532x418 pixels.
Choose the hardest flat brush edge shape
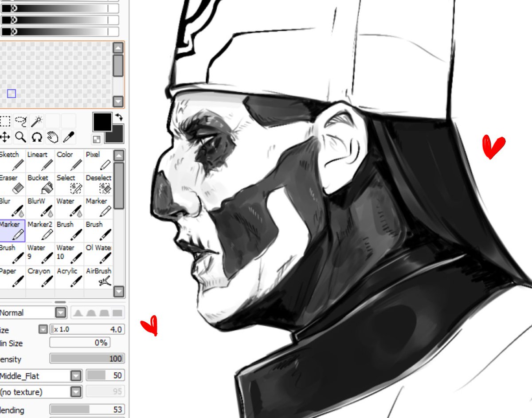coord(117,313)
